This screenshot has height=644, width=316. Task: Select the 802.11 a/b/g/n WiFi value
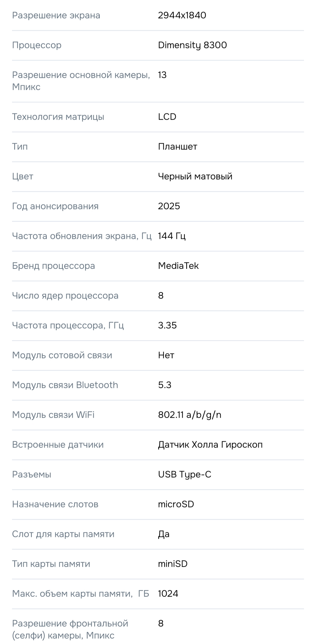coord(189,415)
